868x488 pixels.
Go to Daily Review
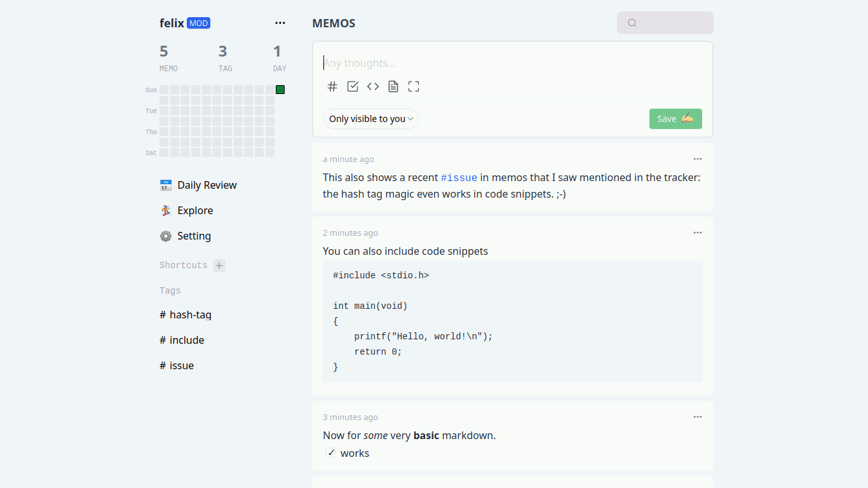[207, 185]
